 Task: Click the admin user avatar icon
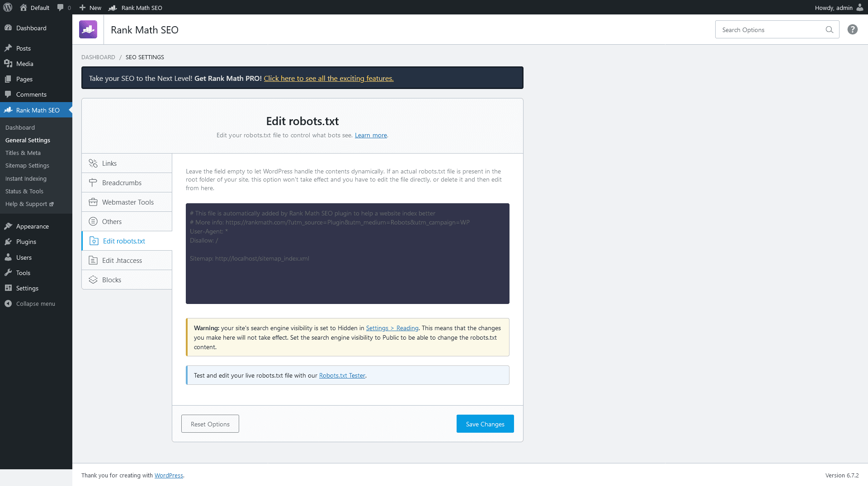(859, 7)
